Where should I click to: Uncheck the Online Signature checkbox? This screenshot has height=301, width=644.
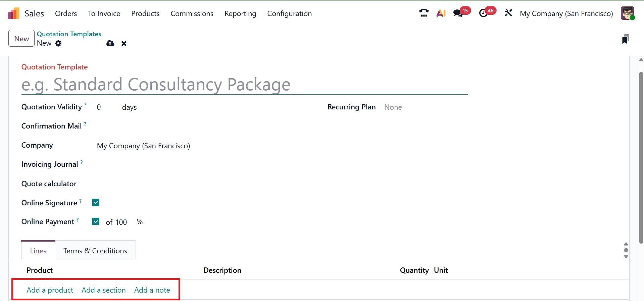96,203
